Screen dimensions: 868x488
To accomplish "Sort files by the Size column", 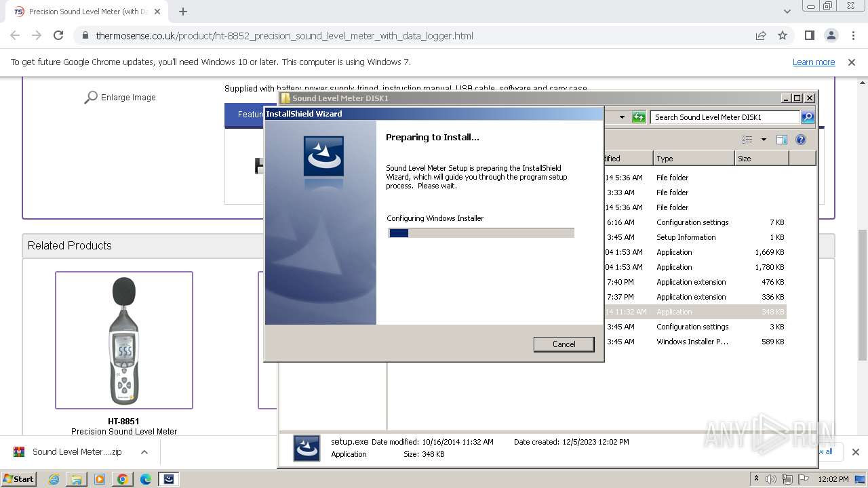I will point(762,159).
